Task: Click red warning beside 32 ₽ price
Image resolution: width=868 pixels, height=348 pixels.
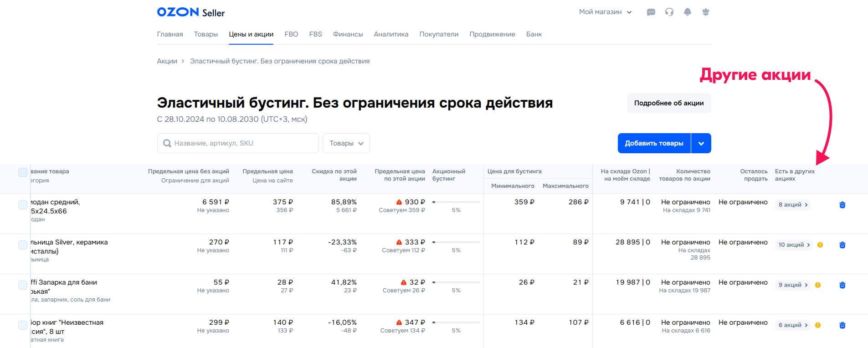Action: [403, 282]
